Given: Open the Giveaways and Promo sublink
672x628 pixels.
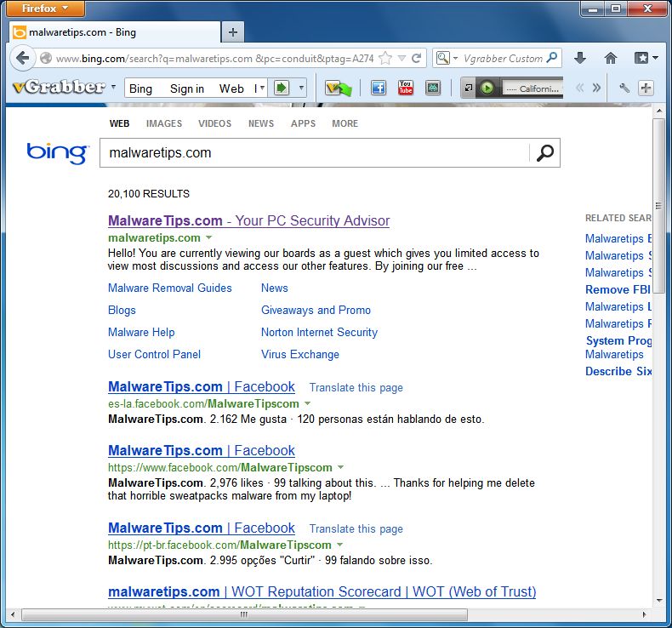Looking at the screenshot, I should pyautogui.click(x=316, y=310).
